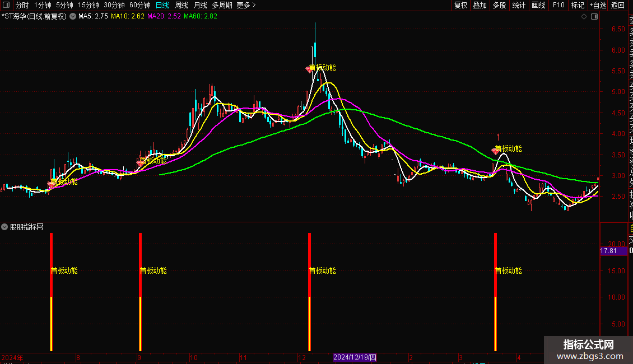The width and height of the screenshot is (633, 364).
Task: Open the MA indicator settings arrow
Action: point(73,17)
